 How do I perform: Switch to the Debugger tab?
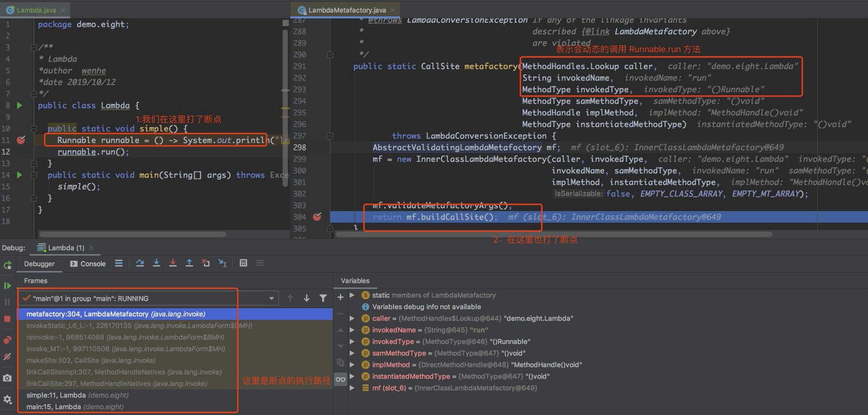(39, 264)
